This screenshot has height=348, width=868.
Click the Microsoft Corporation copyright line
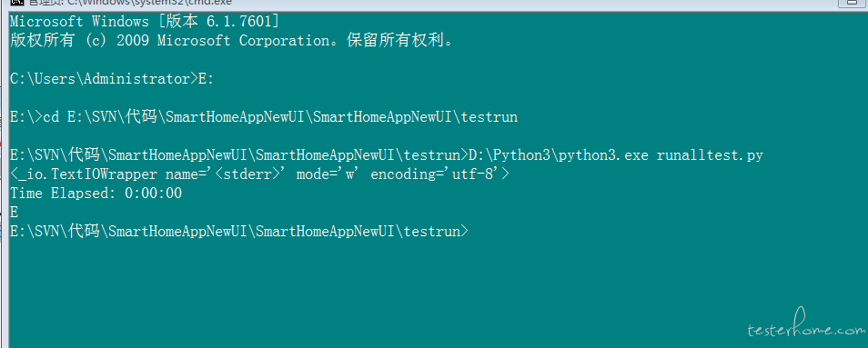pos(232,40)
